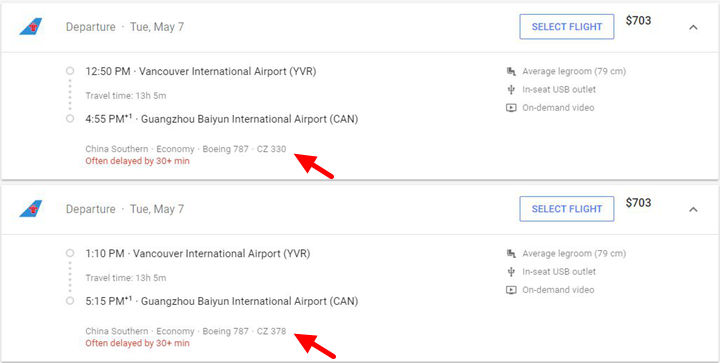
Task: Click legroom seat icon on CZ 330 flight
Action: (511, 71)
